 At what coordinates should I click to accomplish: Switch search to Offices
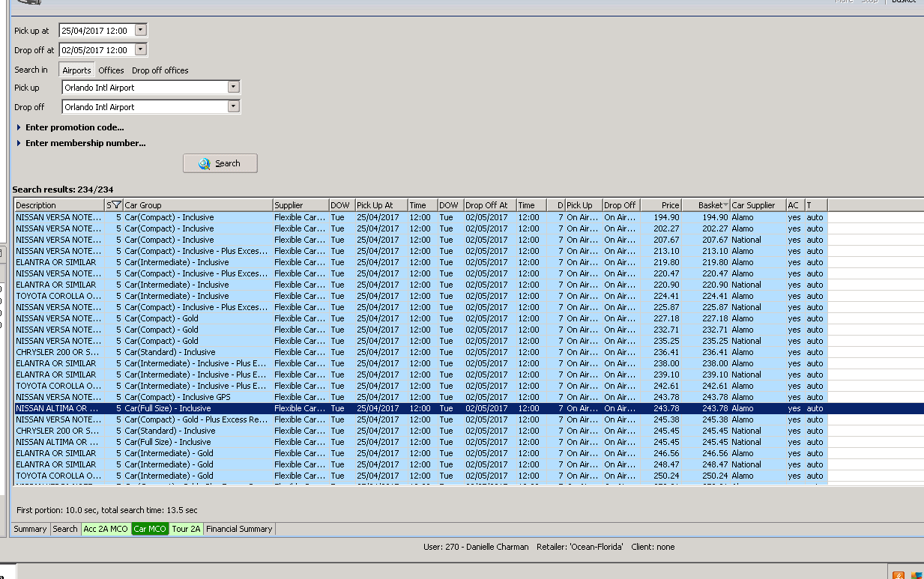click(111, 70)
